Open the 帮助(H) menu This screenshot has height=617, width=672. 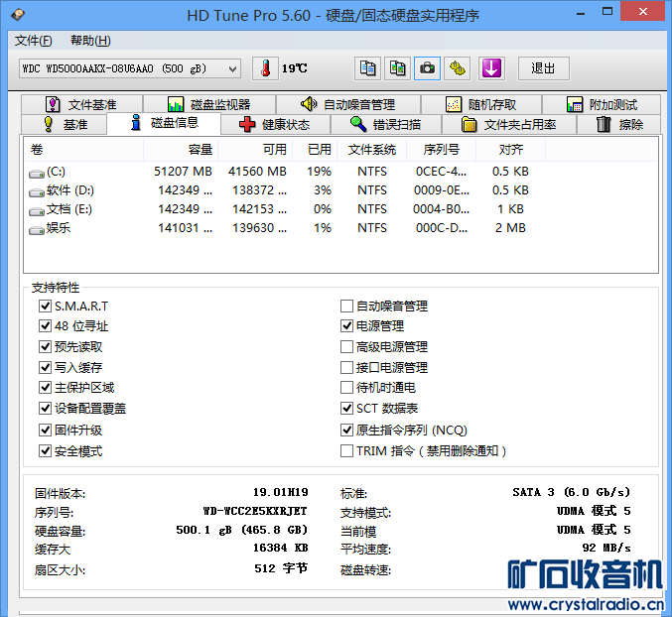pyautogui.click(x=90, y=41)
